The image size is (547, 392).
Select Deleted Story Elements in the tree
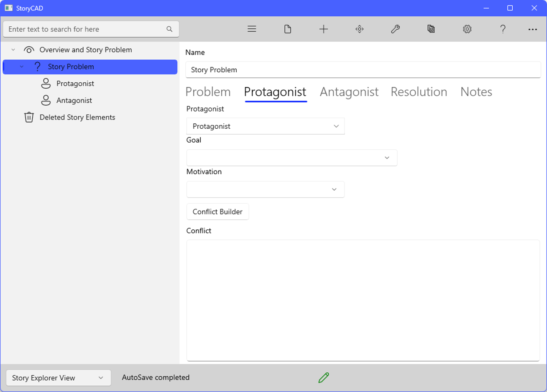[77, 117]
